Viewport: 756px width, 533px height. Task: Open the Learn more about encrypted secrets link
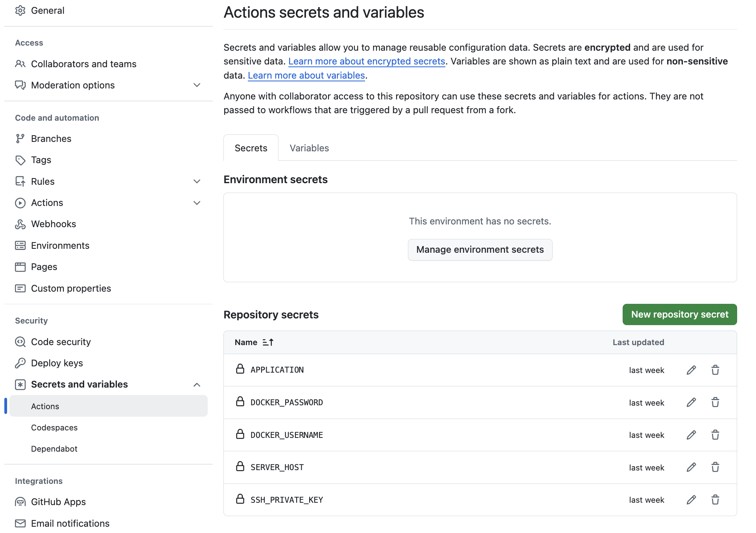coord(366,61)
